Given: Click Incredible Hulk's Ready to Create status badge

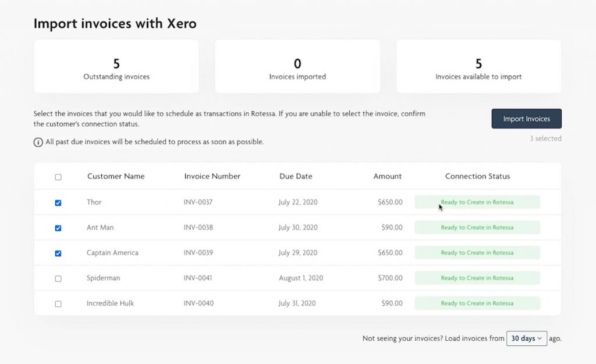Looking at the screenshot, I should click(477, 303).
